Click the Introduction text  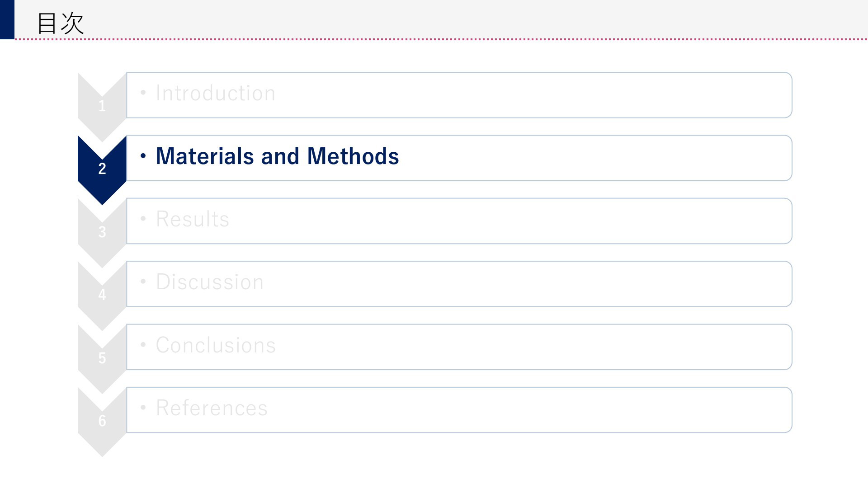tap(215, 94)
